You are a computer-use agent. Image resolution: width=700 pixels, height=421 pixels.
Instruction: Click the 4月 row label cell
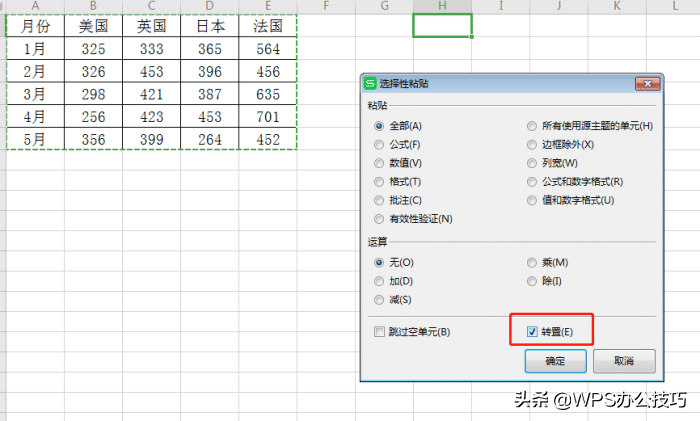35,116
